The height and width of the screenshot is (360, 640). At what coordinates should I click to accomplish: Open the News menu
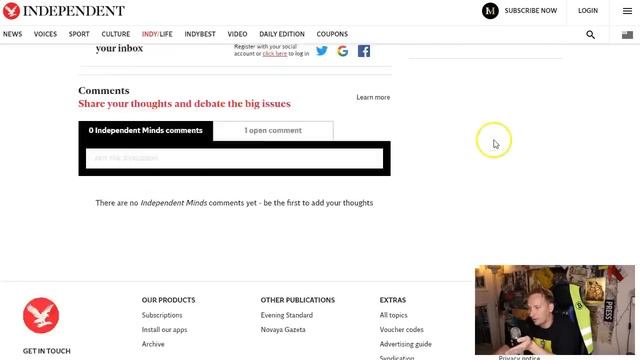point(13,34)
